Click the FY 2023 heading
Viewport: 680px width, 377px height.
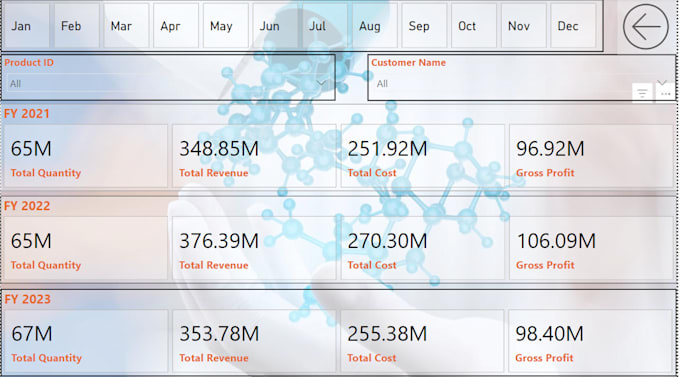click(27, 299)
